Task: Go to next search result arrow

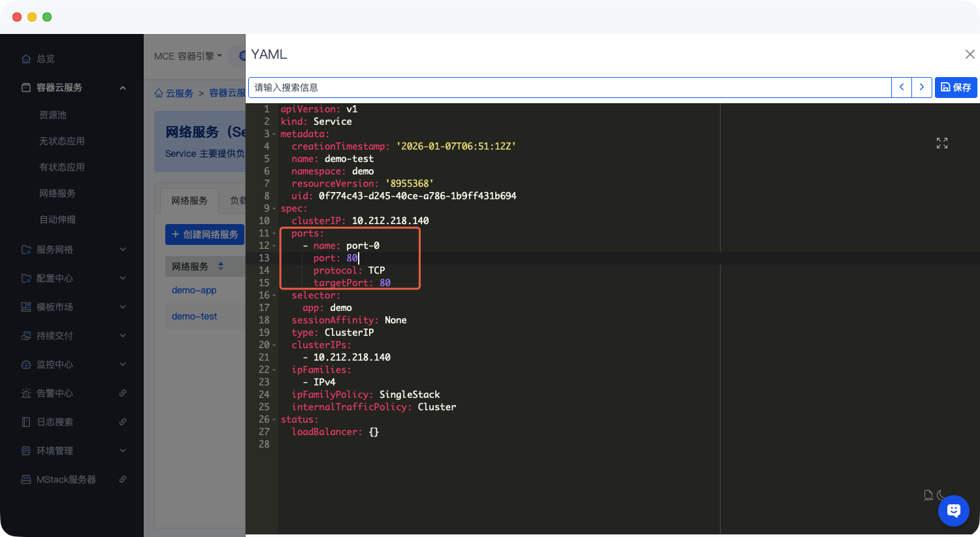Action: tap(921, 88)
